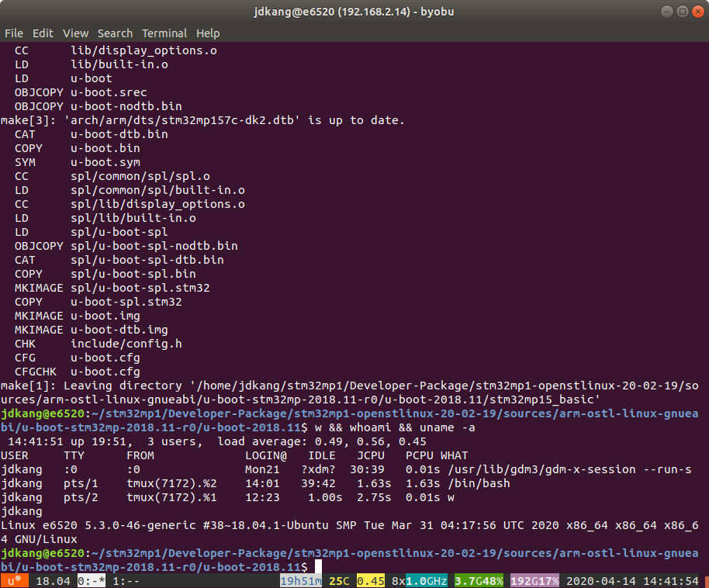Image resolution: width=709 pixels, height=588 pixels.
Task: Click the text cursor at the prompt
Action: click(x=318, y=566)
